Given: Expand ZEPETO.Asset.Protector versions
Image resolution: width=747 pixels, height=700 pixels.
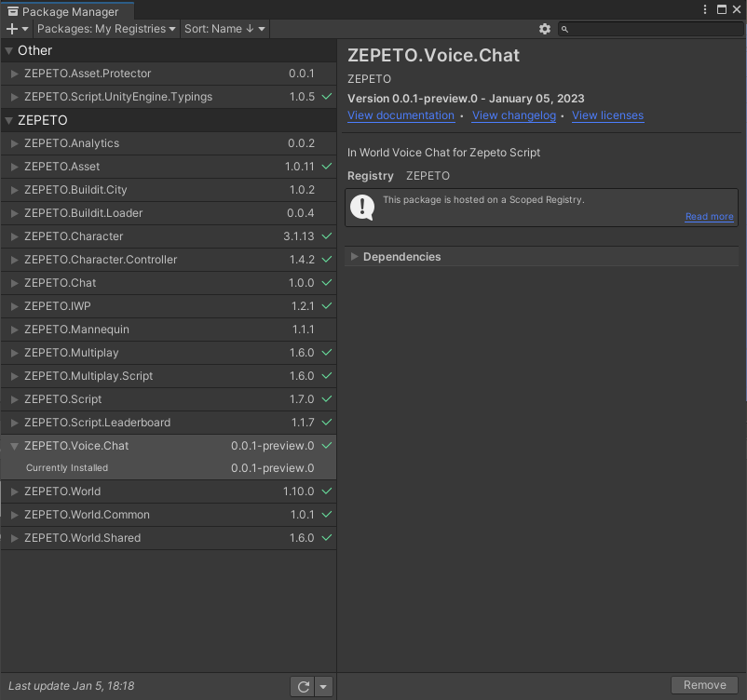Looking at the screenshot, I should (x=14, y=74).
